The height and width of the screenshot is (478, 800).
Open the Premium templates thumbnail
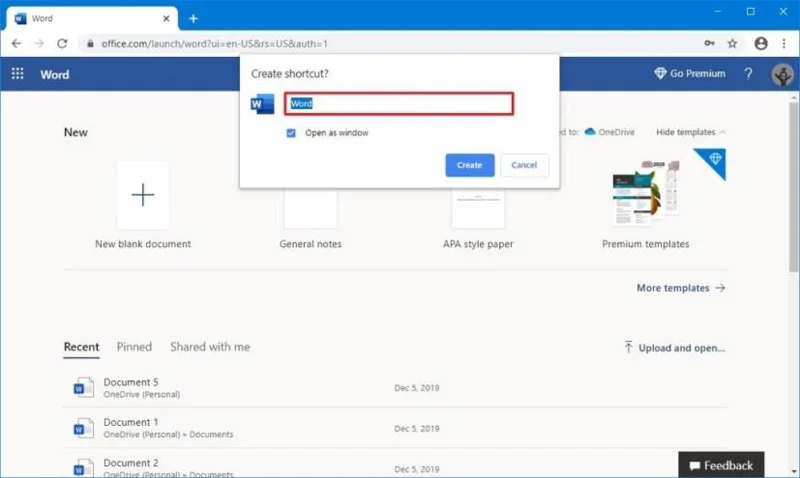point(646,193)
